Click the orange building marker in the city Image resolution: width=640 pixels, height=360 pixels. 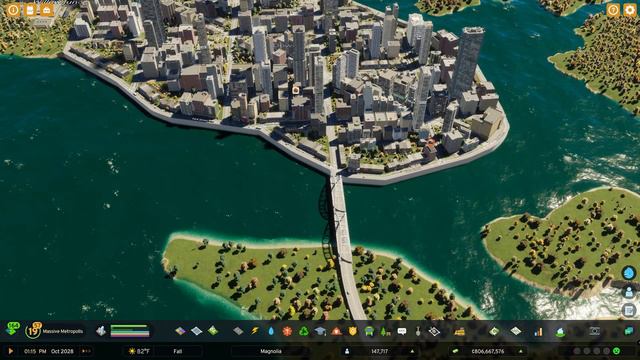pyautogui.click(x=296, y=90)
